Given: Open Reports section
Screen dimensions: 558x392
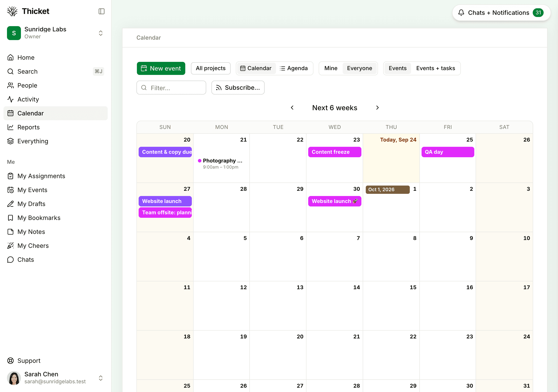Looking at the screenshot, I should tap(55, 127).
